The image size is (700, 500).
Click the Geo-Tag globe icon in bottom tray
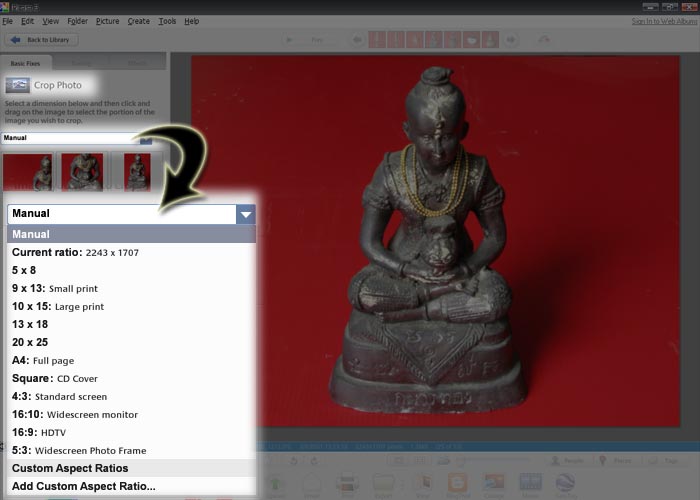pyautogui.click(x=565, y=485)
